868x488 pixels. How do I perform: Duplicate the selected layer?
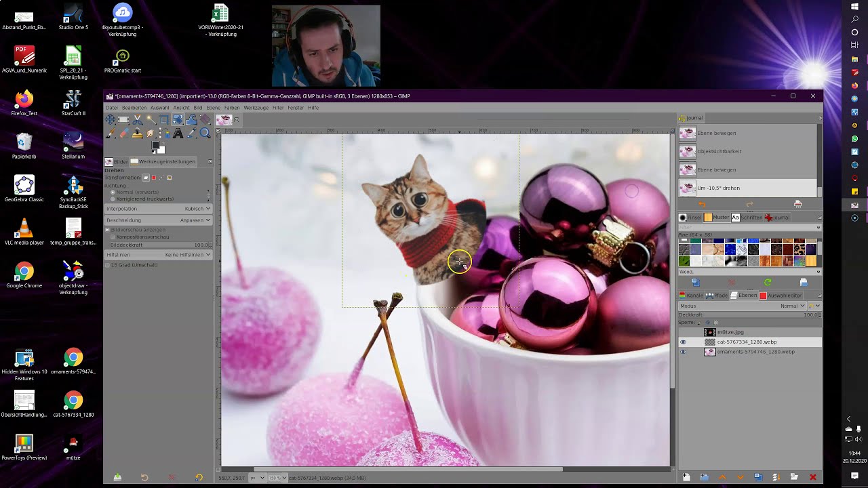click(758, 477)
